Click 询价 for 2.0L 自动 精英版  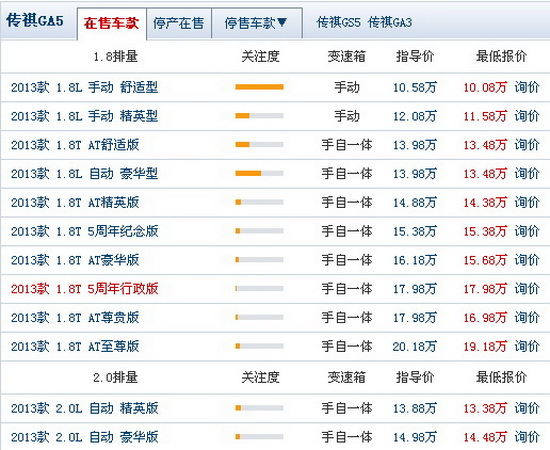click(527, 409)
